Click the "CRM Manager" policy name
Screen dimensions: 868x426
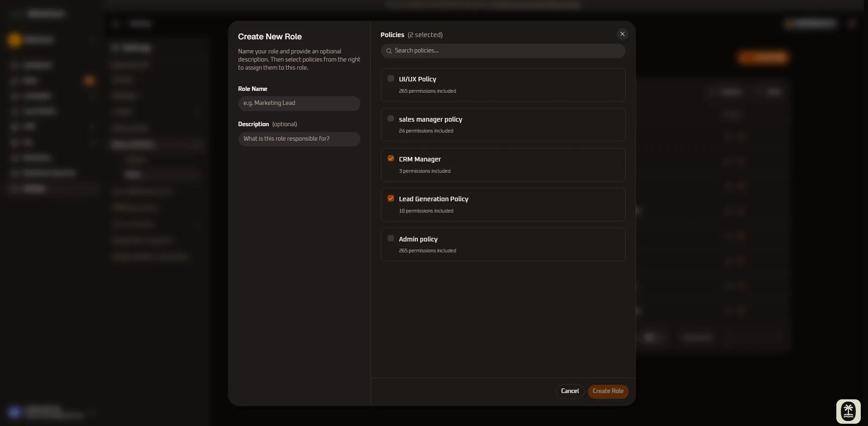(x=420, y=159)
